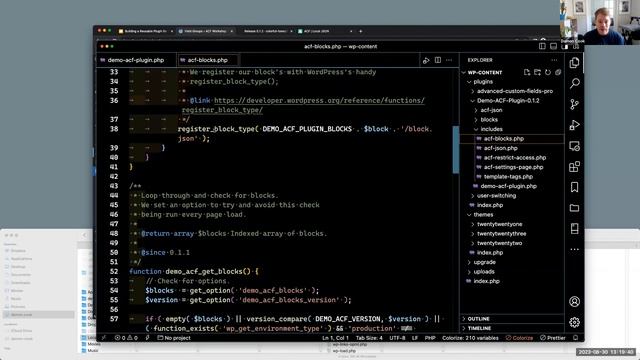Viewport: 640px width, 360px height.
Task: Open the Explorer view in the activity bar
Action: click(x=574, y=62)
